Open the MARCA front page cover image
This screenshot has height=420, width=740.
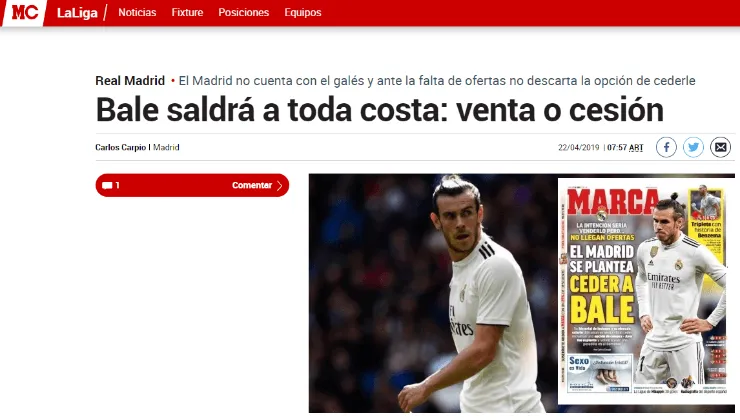coord(646,291)
